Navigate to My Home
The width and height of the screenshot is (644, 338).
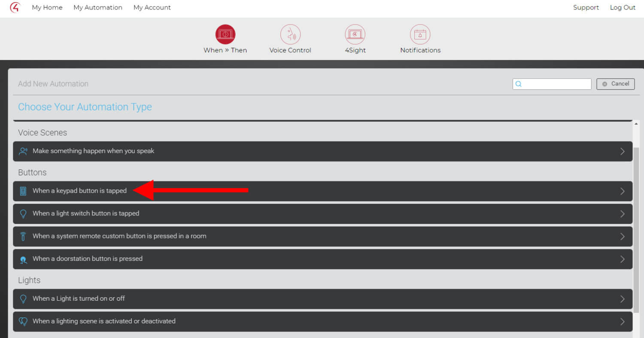tap(47, 8)
